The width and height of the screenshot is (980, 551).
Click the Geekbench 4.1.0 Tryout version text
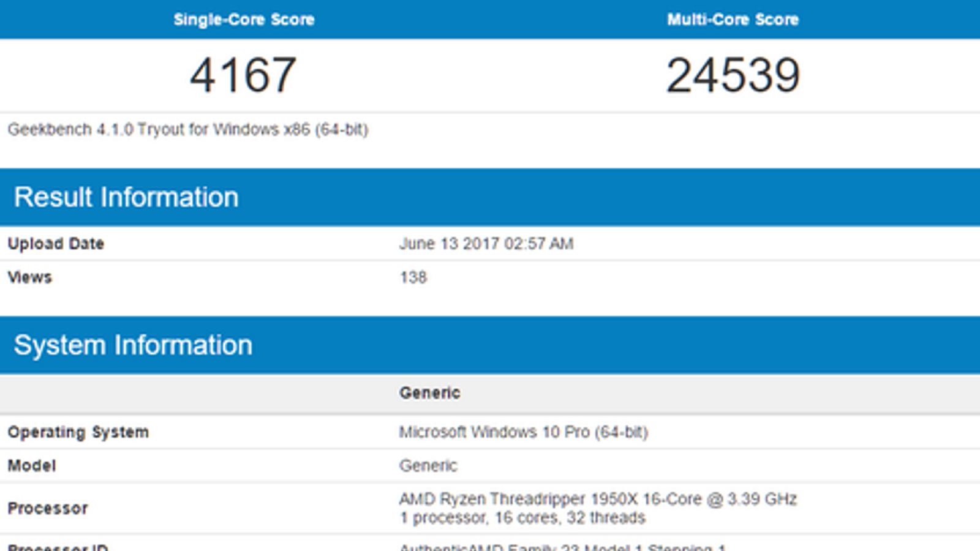(x=187, y=130)
